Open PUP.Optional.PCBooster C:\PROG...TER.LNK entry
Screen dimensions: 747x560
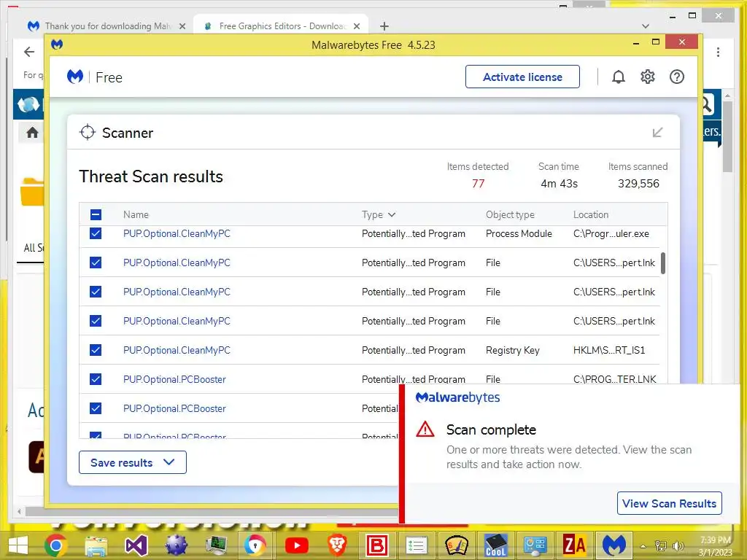[x=174, y=379]
